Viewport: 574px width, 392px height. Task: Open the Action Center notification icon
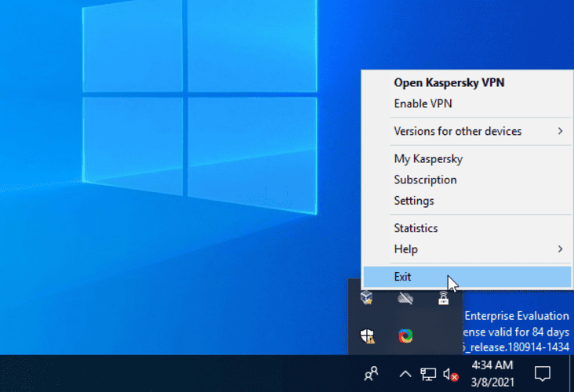(x=542, y=374)
